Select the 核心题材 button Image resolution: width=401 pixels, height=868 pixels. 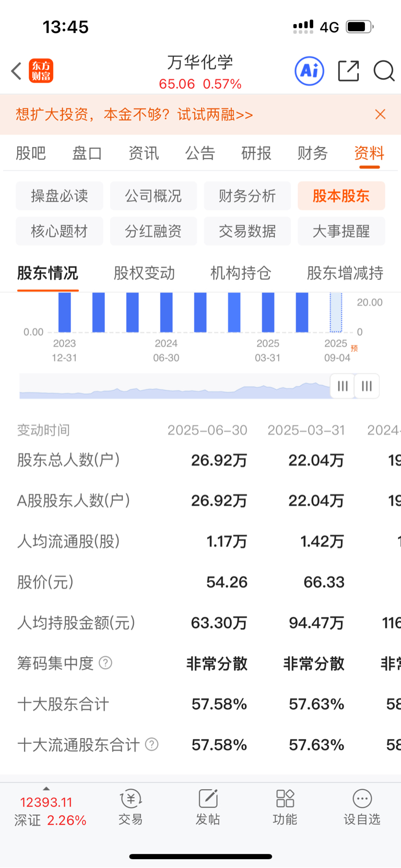pos(60,231)
